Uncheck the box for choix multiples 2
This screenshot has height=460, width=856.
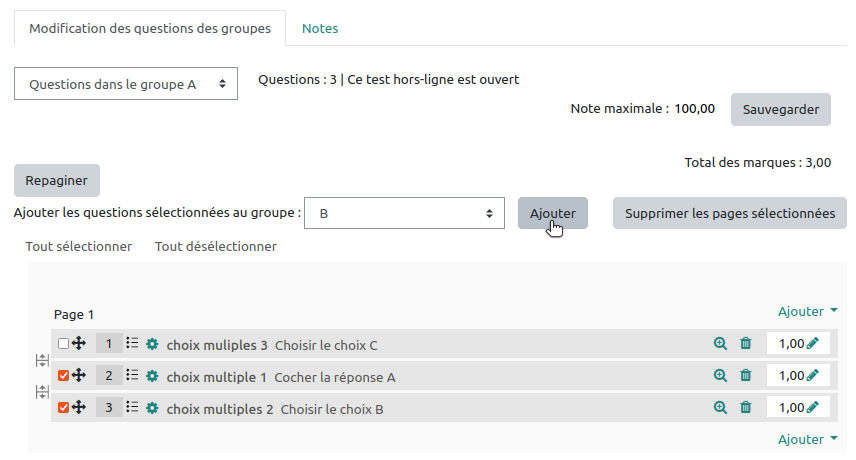tap(64, 408)
